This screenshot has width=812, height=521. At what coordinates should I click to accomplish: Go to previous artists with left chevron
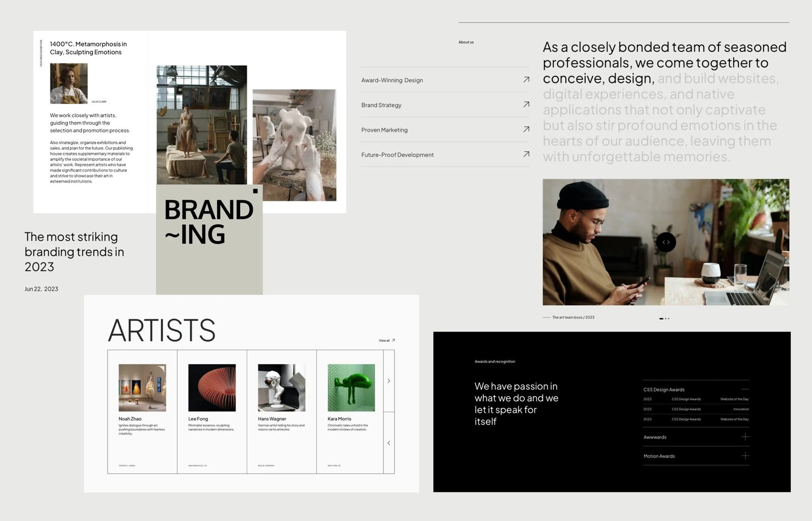tap(389, 443)
